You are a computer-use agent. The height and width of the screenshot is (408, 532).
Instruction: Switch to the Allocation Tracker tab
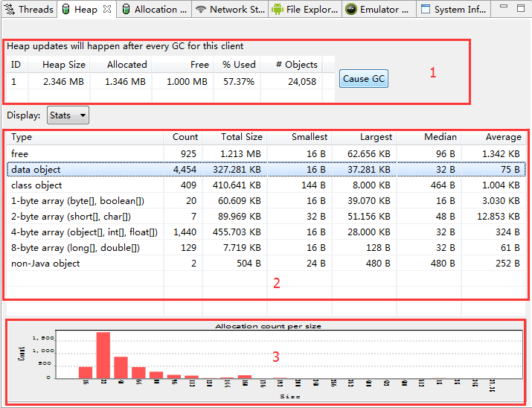pos(155,10)
